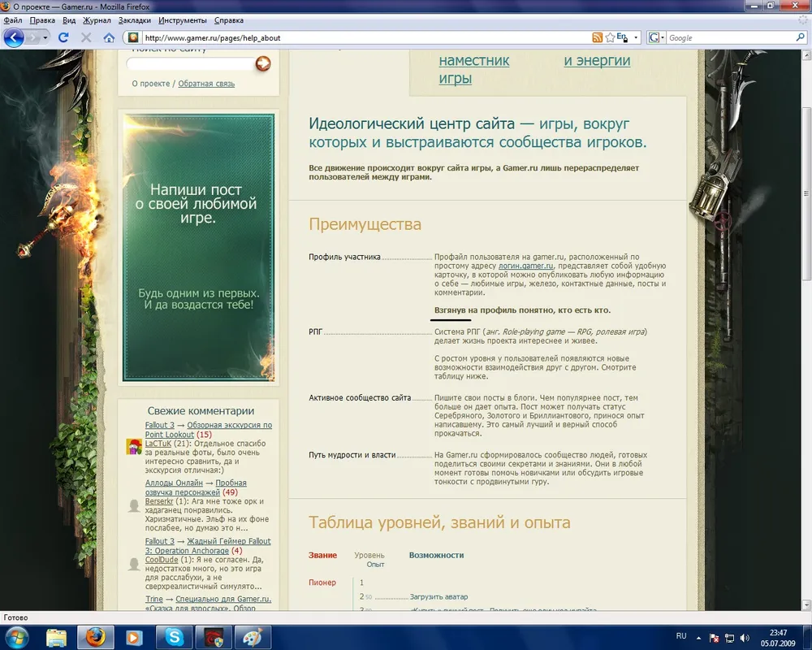Click the RSS feed icon in address bar

click(x=598, y=38)
